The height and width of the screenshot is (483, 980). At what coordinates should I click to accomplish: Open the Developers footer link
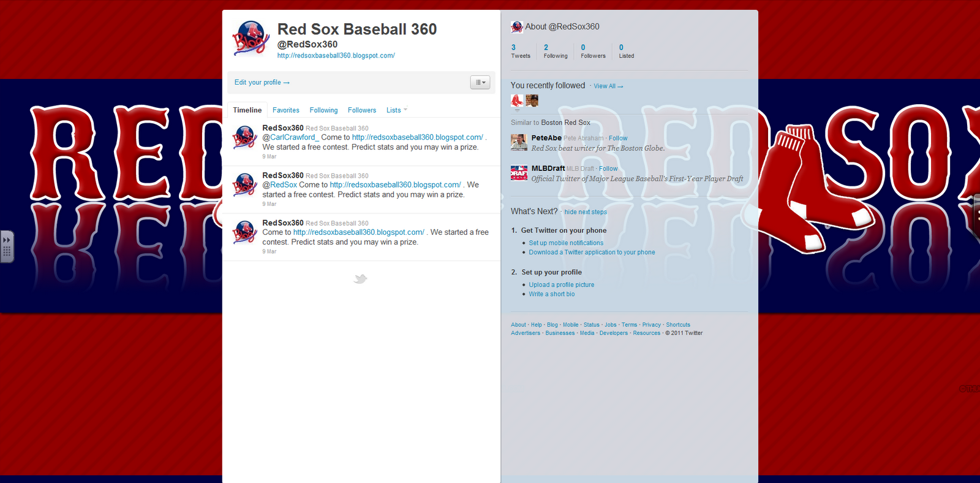coord(614,333)
